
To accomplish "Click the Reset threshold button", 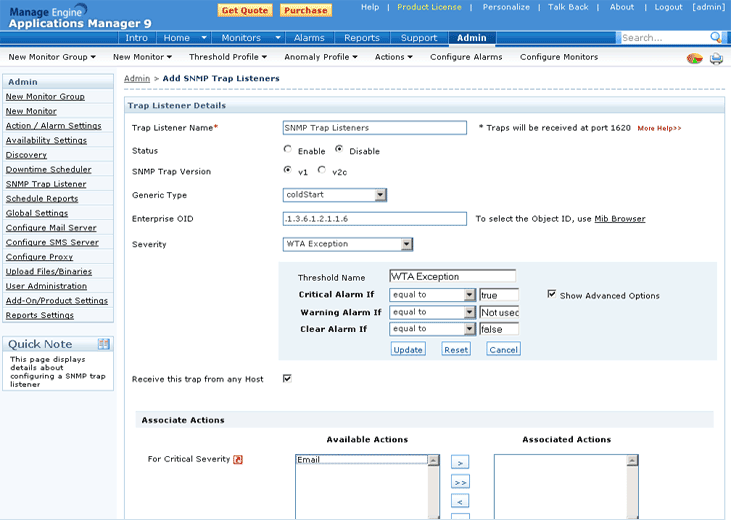I will click(456, 349).
